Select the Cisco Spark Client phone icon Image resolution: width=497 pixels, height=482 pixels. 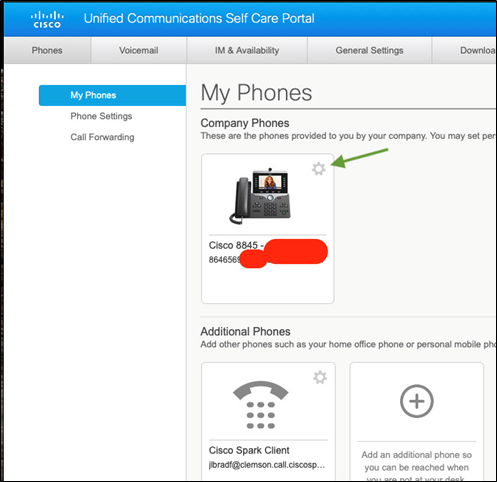pos(261,405)
